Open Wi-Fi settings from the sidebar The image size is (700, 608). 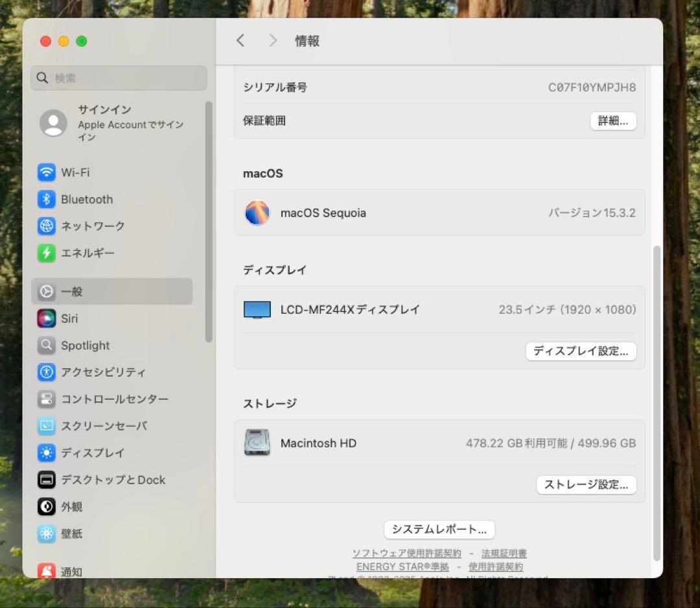point(73,172)
